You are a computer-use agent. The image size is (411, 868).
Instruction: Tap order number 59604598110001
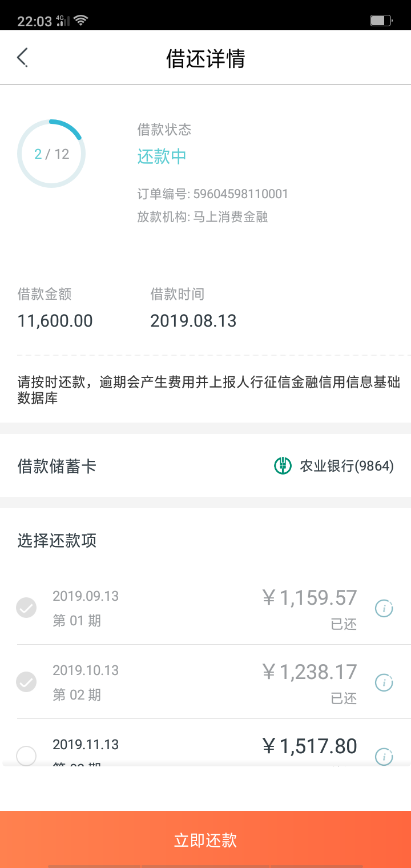(x=240, y=194)
